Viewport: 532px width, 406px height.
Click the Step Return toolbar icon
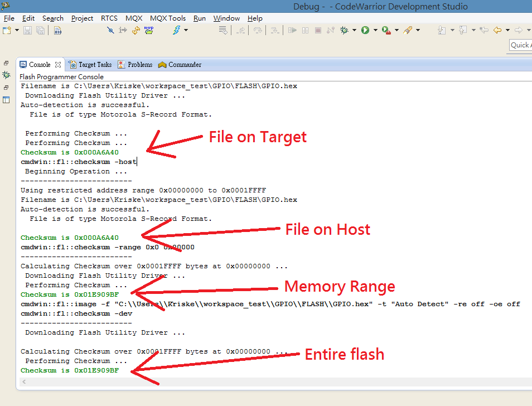pyautogui.click(x=241, y=31)
